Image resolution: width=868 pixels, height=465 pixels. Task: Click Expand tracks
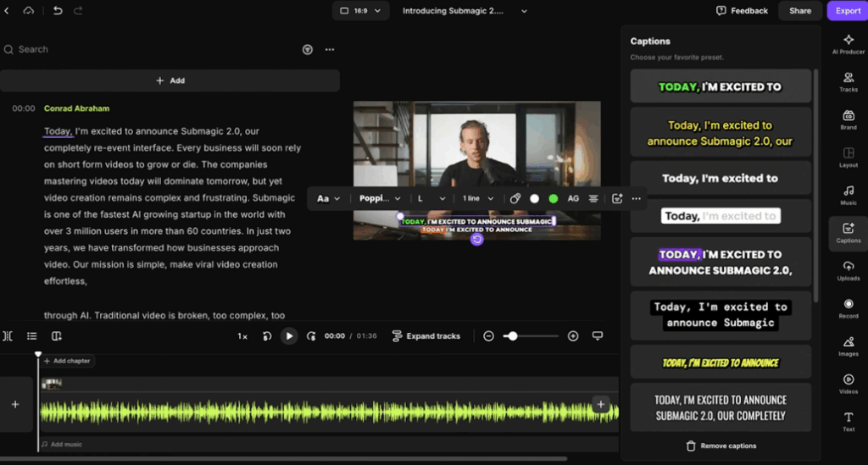[426, 336]
